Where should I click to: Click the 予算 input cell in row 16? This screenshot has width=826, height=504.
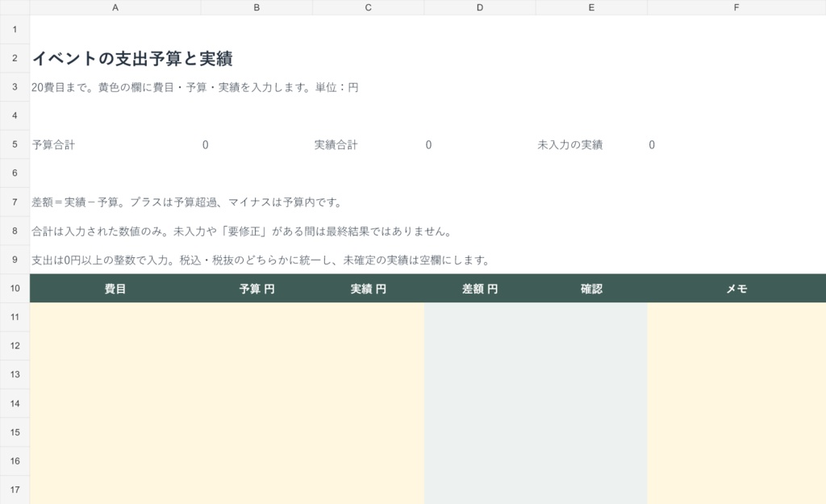(257, 460)
